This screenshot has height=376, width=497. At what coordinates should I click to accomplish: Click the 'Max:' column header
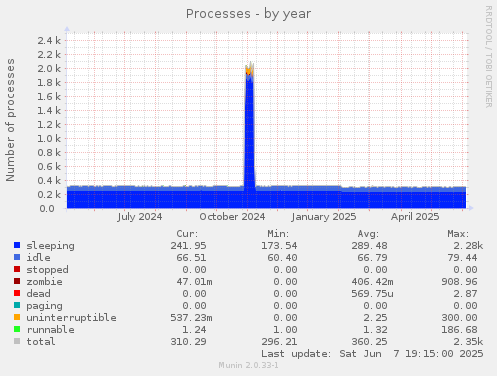pyautogui.click(x=458, y=234)
